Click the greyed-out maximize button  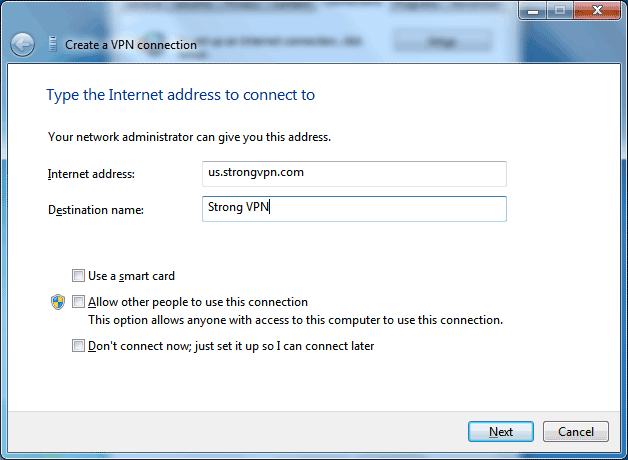(x=560, y=11)
